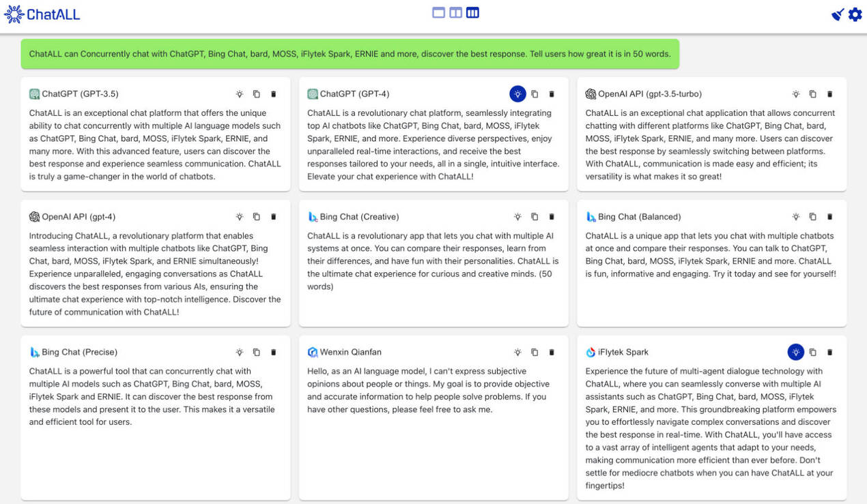Delete the OpenAI API (gpt-4) response
Viewport: 867px width, 504px height.
[x=274, y=217]
